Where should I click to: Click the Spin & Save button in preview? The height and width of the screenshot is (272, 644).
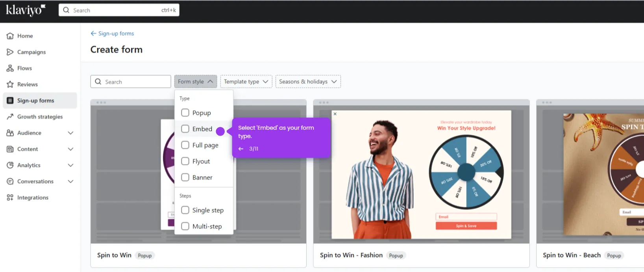coord(466,226)
